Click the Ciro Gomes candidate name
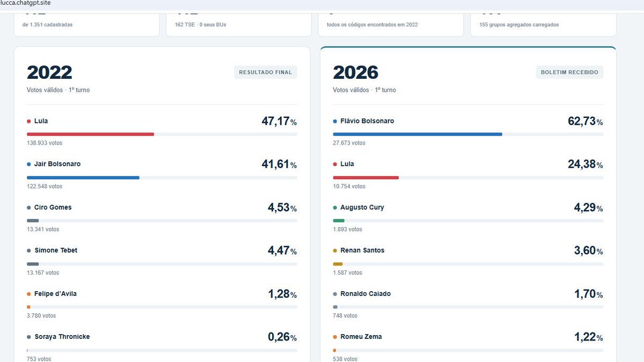The width and height of the screenshot is (644, 362). pyautogui.click(x=53, y=208)
